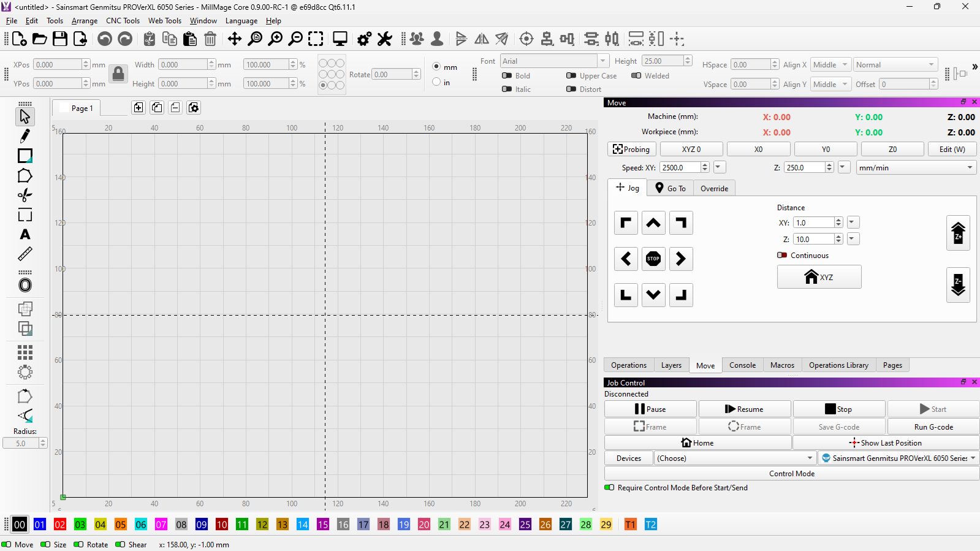The height and width of the screenshot is (551, 980).
Task: Jog the machine left (X-)
Action: coord(626,259)
